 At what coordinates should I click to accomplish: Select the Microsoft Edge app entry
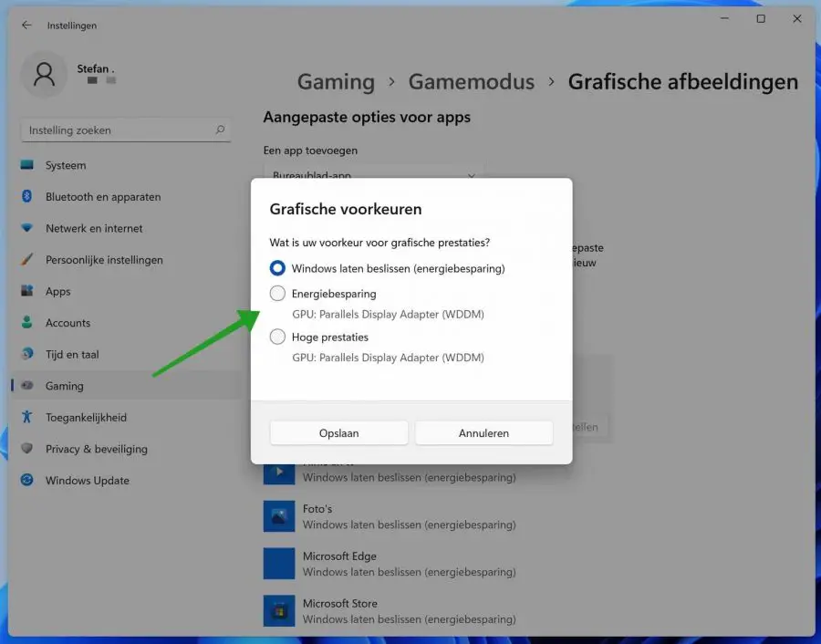[x=390, y=564]
